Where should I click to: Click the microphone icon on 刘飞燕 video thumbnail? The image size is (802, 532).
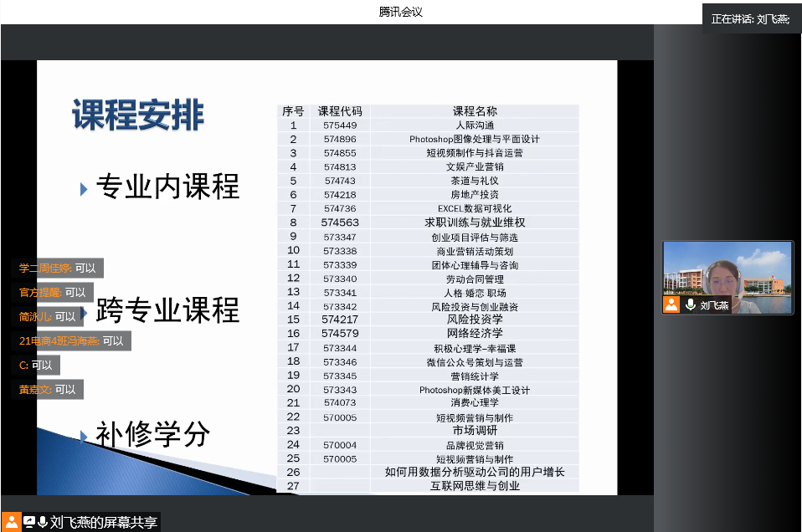(691, 305)
